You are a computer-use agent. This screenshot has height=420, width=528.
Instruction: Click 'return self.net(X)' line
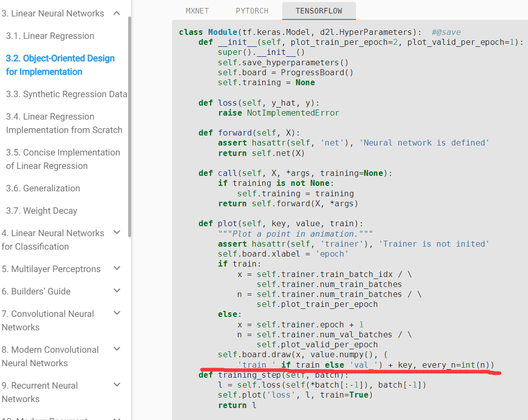[261, 153]
